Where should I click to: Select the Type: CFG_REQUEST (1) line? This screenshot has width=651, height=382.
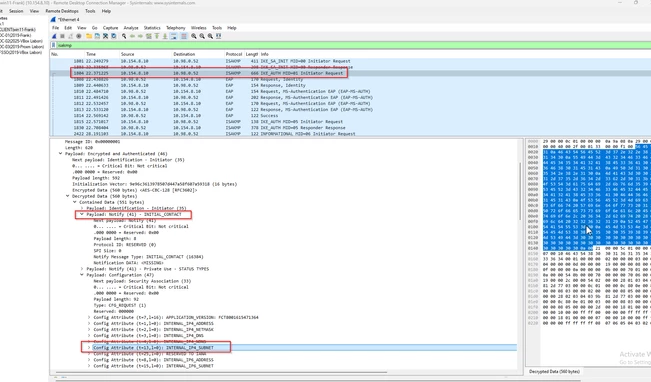(x=120, y=305)
